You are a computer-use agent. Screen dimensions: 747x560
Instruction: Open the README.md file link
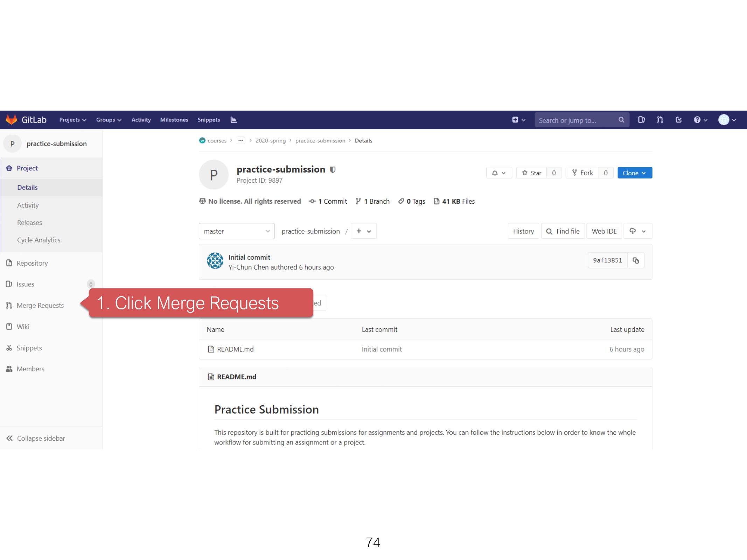(235, 349)
